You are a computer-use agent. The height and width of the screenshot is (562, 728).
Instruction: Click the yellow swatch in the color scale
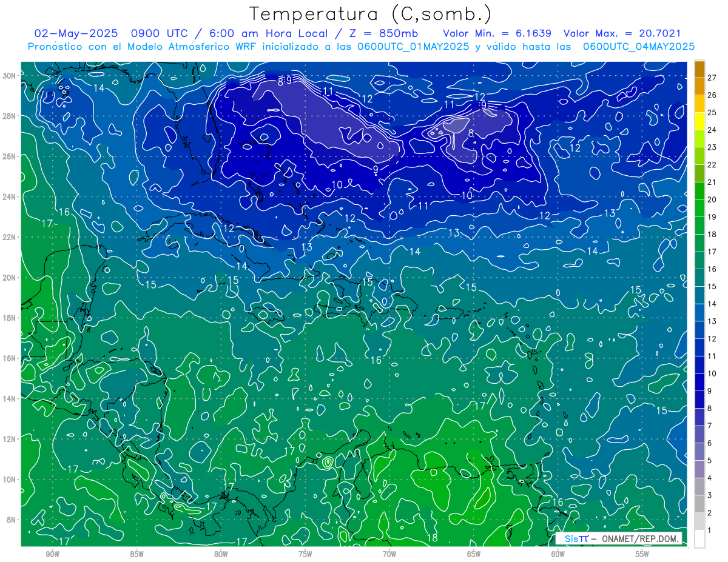point(699,121)
